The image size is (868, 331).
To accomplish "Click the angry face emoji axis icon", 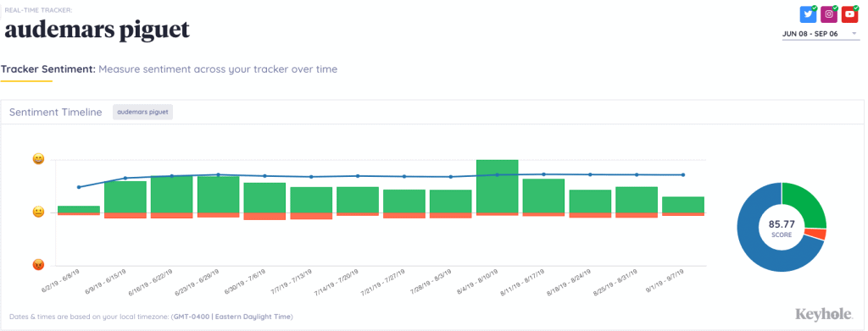I will tap(38, 265).
